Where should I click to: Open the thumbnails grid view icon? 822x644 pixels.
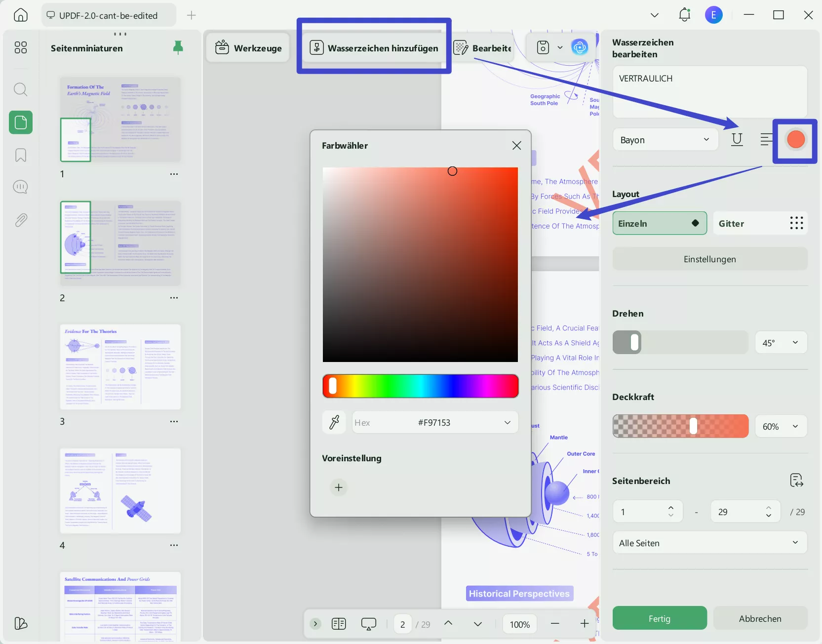21,47
